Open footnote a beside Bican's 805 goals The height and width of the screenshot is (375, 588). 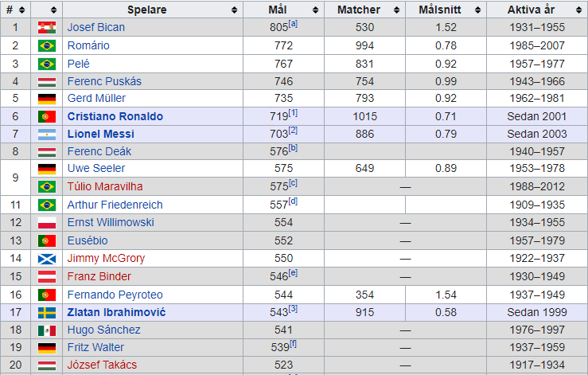coord(294,24)
